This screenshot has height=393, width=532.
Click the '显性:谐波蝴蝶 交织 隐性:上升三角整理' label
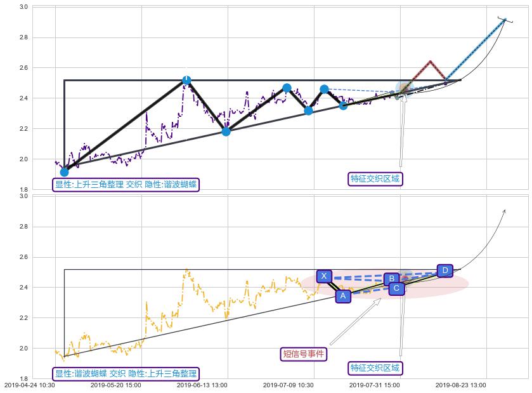126,374
